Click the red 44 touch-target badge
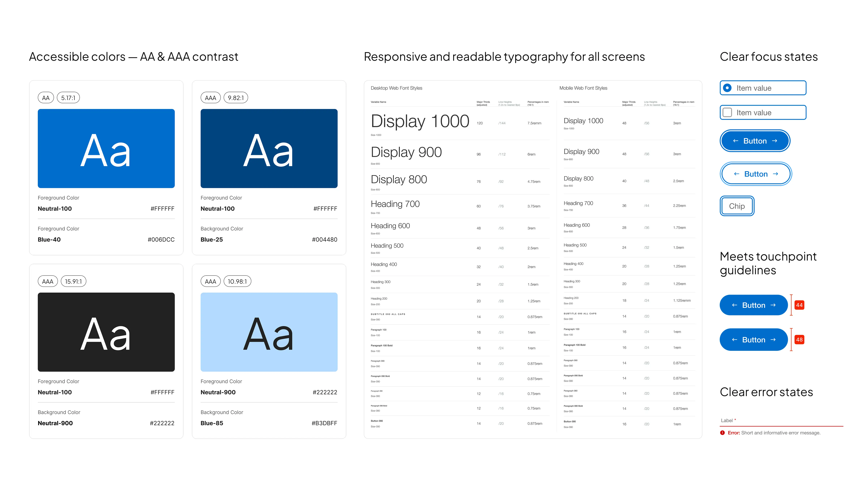Image resolution: width=868 pixels, height=488 pixels. click(x=799, y=305)
